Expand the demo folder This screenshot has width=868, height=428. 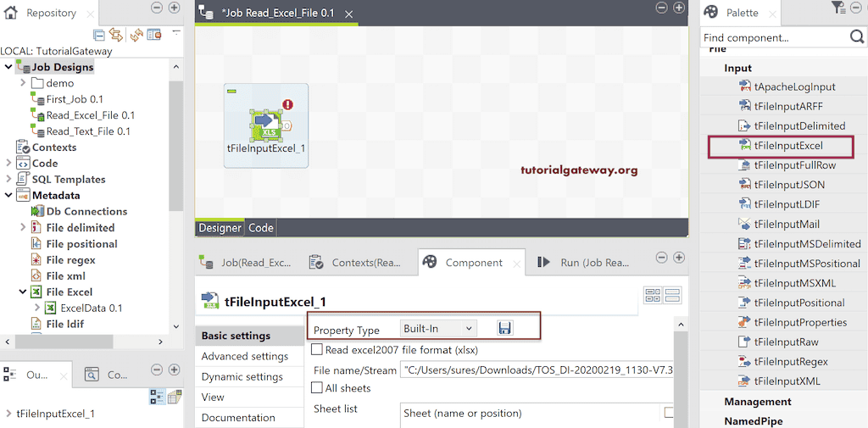[x=23, y=83]
